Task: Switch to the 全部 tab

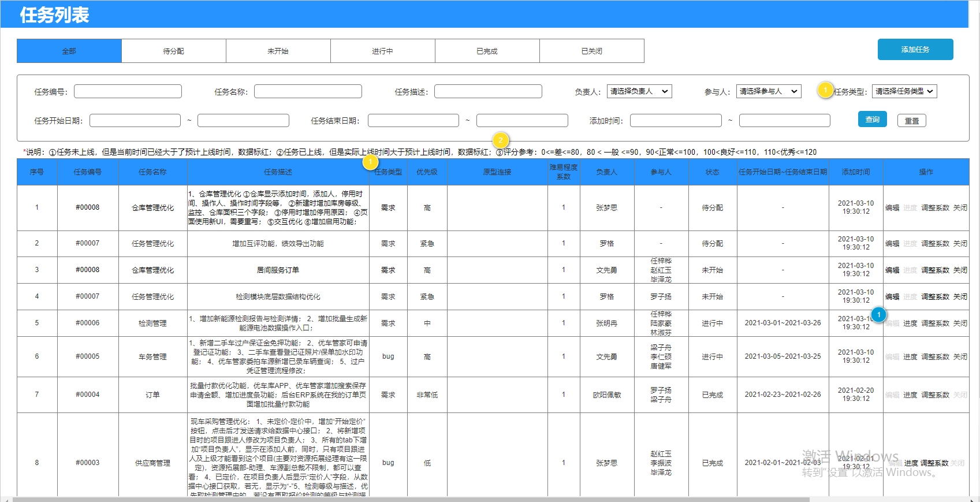Action: tap(69, 51)
